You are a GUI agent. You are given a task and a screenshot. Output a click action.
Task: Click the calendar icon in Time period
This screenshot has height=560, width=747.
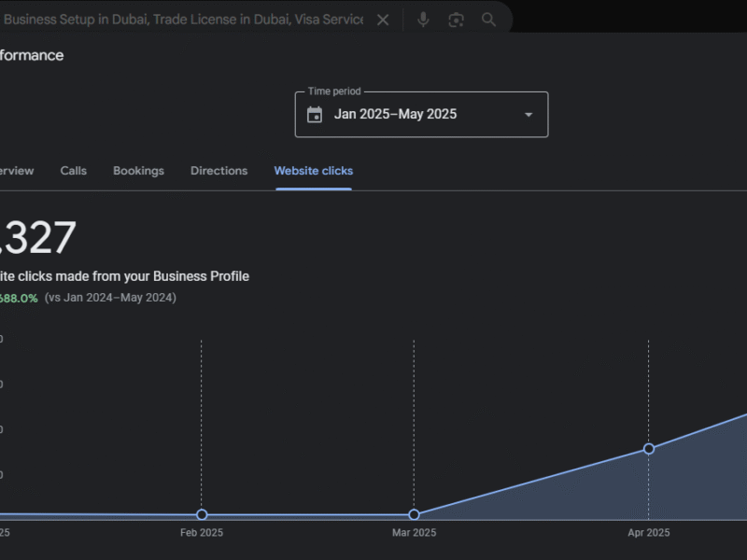tap(315, 115)
